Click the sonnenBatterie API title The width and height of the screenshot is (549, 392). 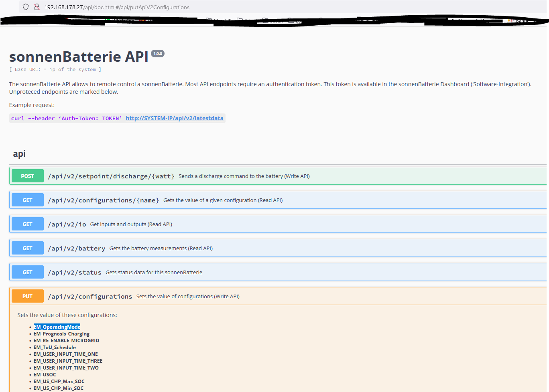tap(79, 57)
